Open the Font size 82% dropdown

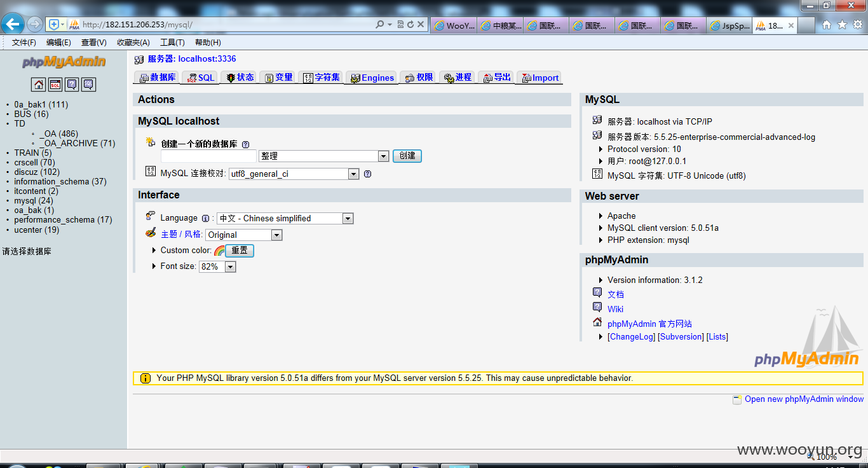(x=217, y=266)
